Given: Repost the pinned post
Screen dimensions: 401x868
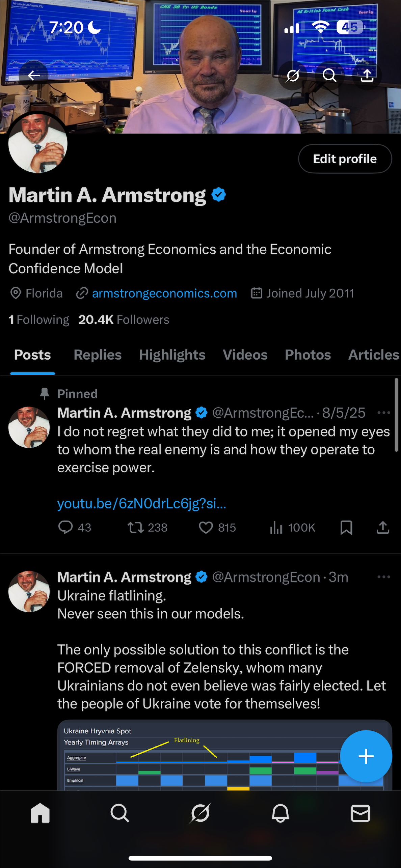Looking at the screenshot, I should (136, 527).
